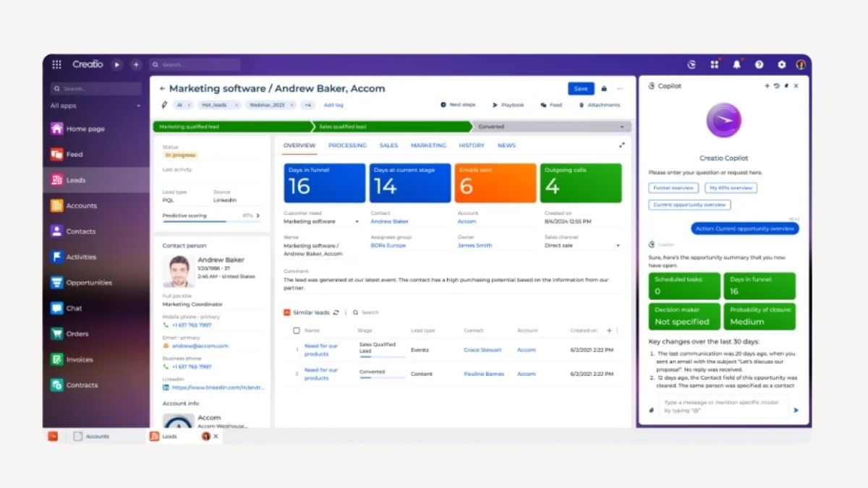Pin the Copilot panel
The width and height of the screenshot is (868, 488).
coord(786,86)
